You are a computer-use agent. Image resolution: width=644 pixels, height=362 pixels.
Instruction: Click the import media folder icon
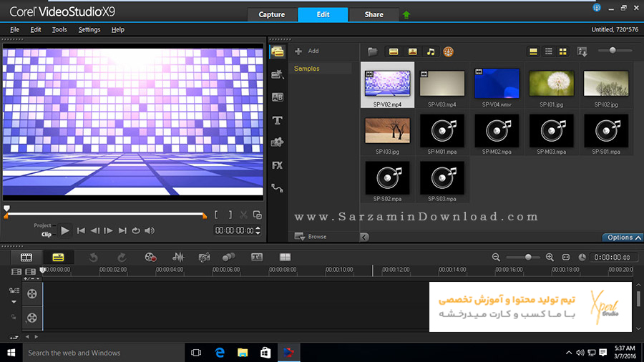point(373,52)
